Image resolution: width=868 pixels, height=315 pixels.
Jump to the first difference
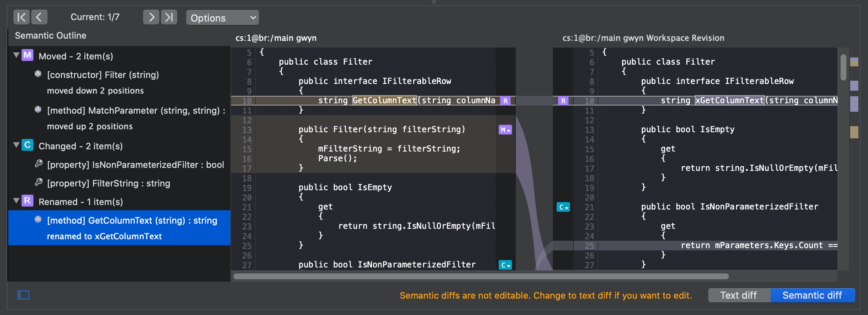[x=21, y=17]
